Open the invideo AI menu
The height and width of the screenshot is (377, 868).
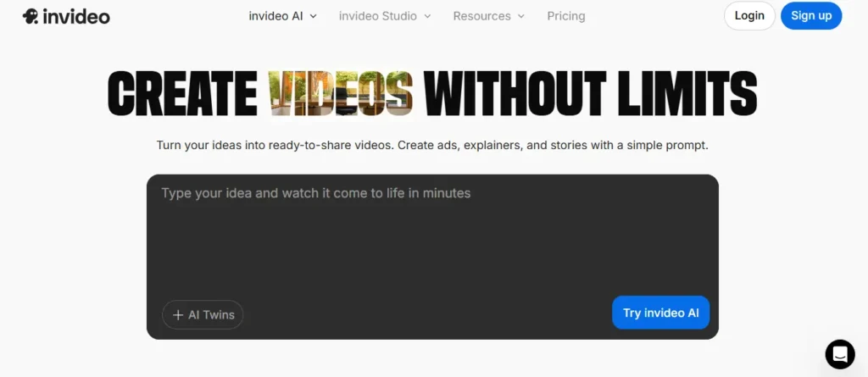pyautogui.click(x=275, y=16)
